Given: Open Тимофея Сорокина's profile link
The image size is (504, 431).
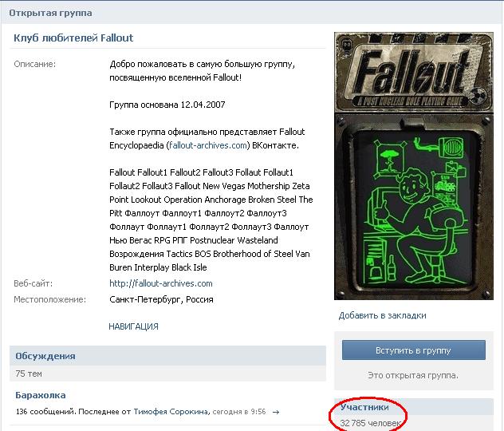Looking at the screenshot, I should pyautogui.click(x=171, y=412).
